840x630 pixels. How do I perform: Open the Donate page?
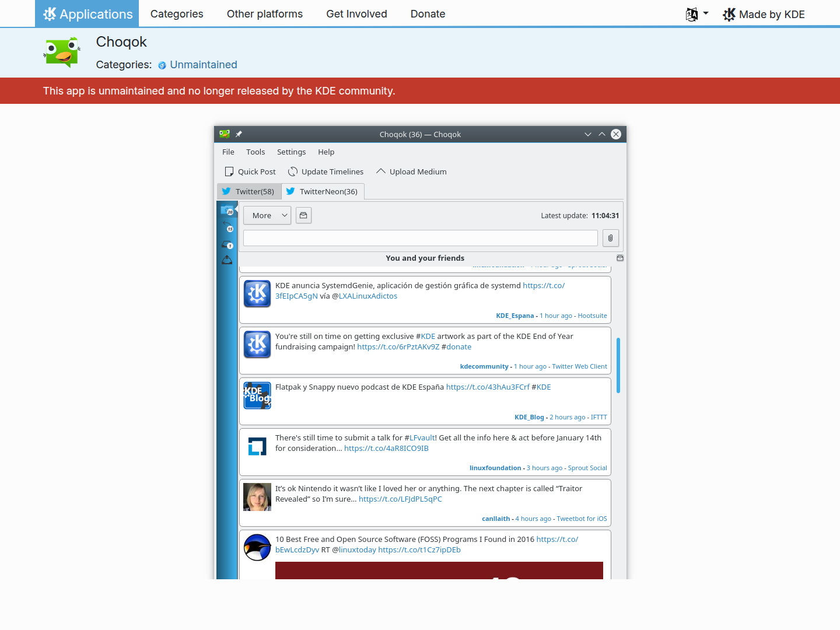click(x=428, y=13)
